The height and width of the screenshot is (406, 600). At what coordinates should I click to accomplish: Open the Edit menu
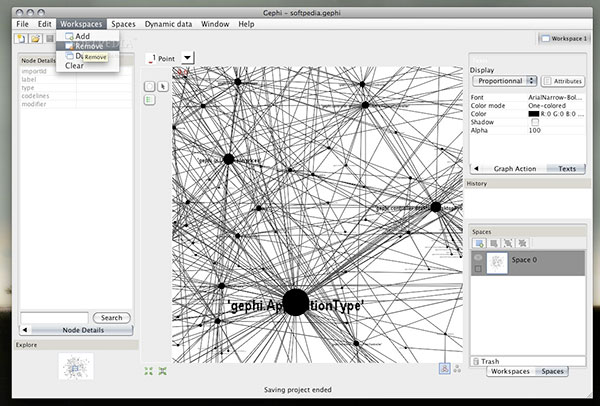click(44, 24)
